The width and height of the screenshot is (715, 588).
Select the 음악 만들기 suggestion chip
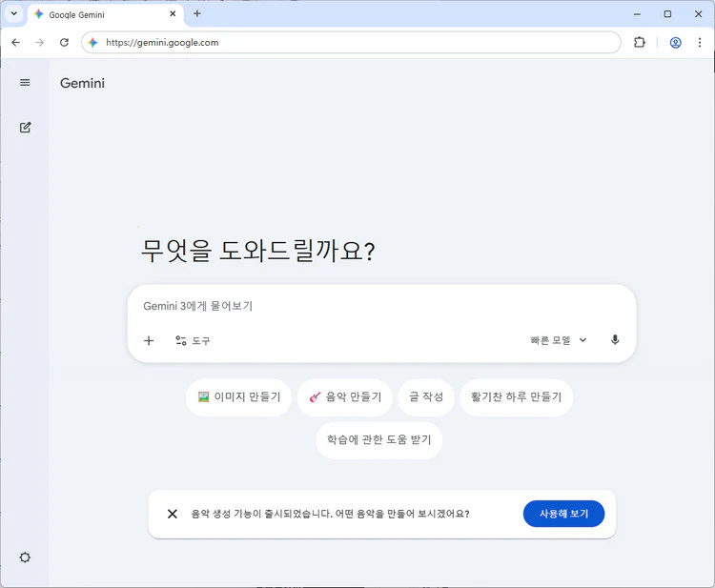point(345,397)
